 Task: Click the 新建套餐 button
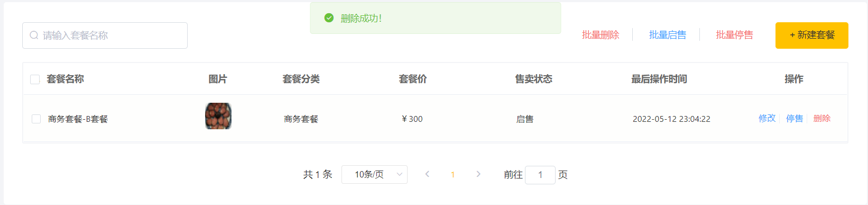click(812, 35)
